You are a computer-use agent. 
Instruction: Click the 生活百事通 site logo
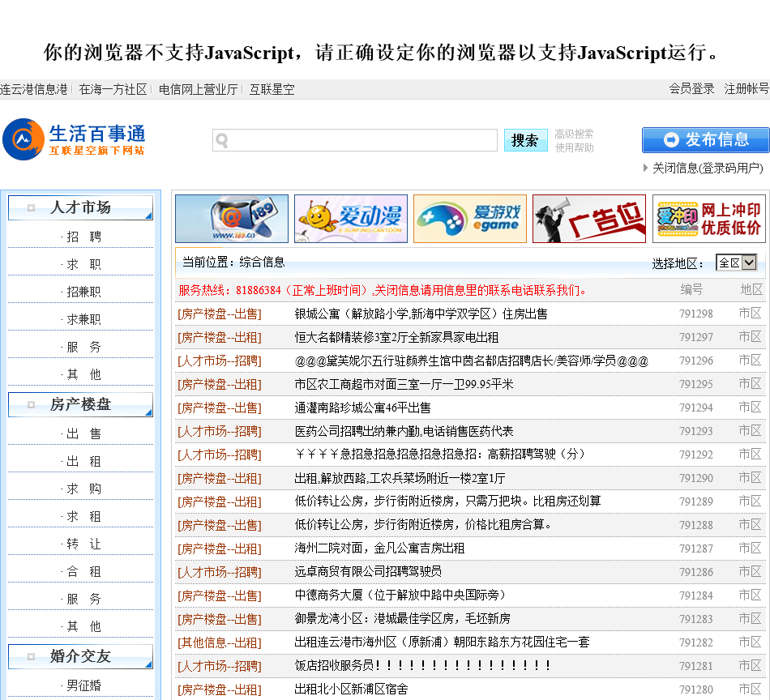point(75,139)
